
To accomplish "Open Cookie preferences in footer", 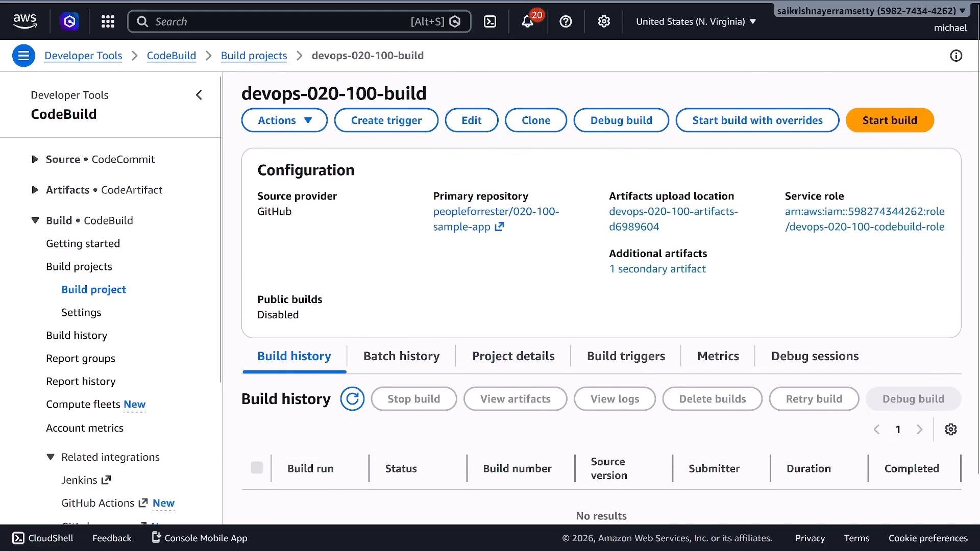I will [x=928, y=538].
